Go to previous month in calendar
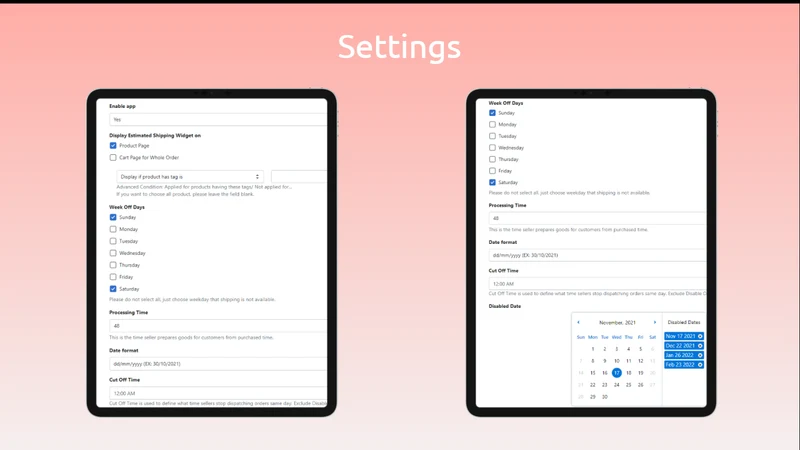Screen dimensions: 800x450 [578, 322]
